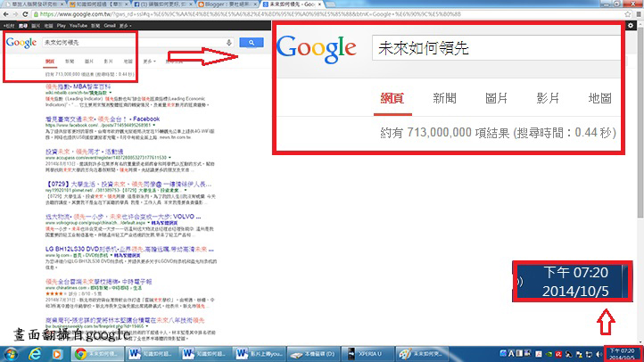Click the green lock icon in address bar
644x362 pixels.
pos(36,14)
